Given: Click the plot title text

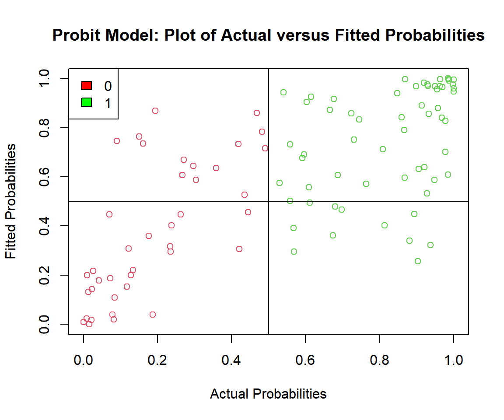Looking at the screenshot, I should (268, 35).
